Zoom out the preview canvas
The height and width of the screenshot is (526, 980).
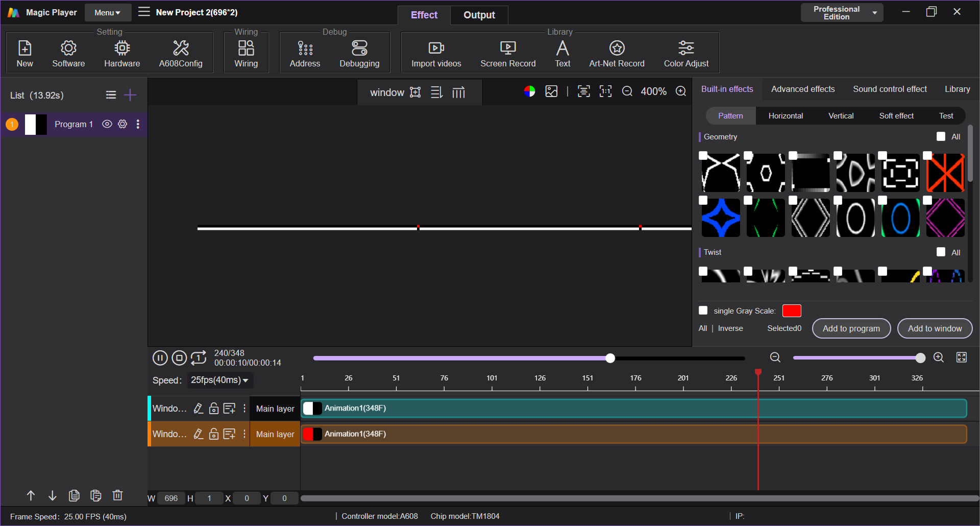tap(627, 91)
